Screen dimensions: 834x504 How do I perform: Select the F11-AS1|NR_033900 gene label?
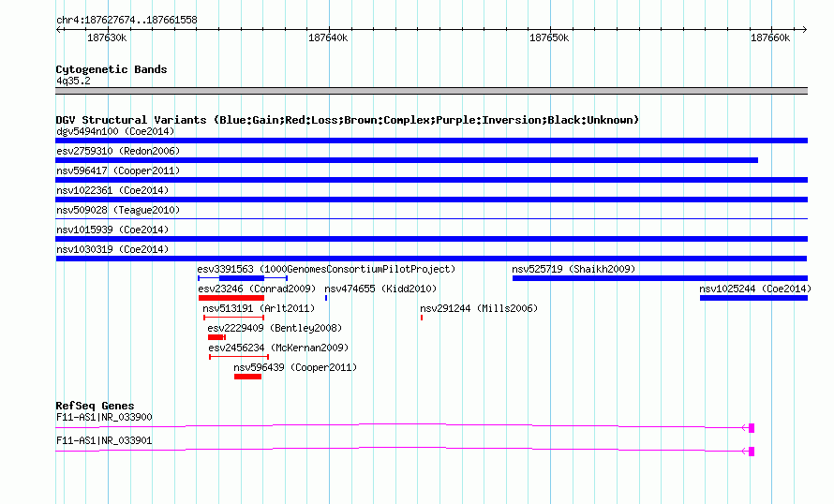(104, 417)
